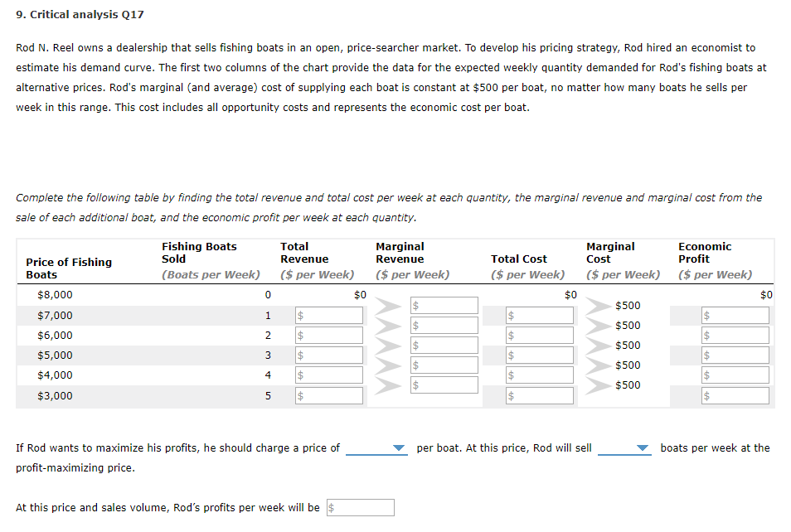Click the first gray arrow pointing to Marginal Revenue
This screenshot has height=532, width=791.
coord(384,305)
